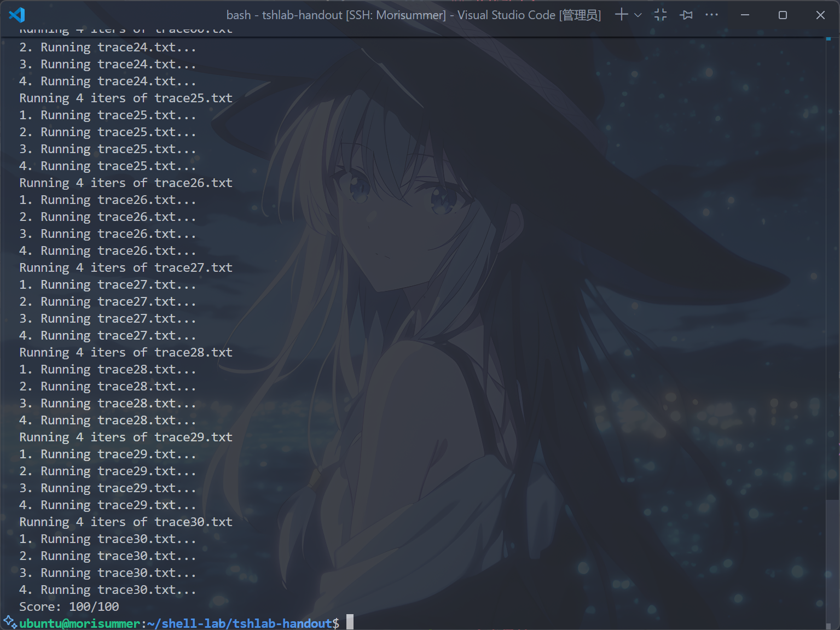This screenshot has height=630, width=840.
Task: Click the 'Running 4 iters of trace27.txt' line
Action: (126, 267)
